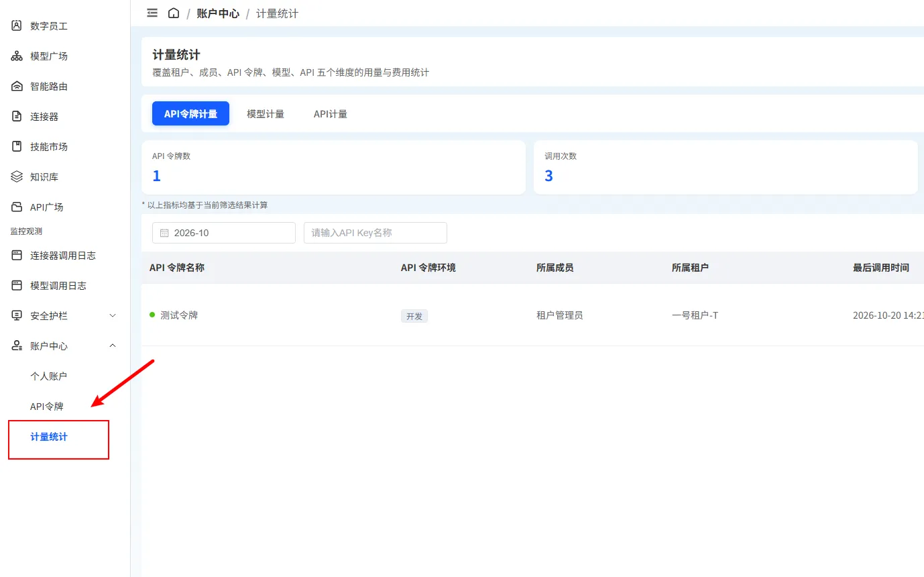Select the API令牌计量 tab
Viewport: 924px width, 577px height.
(x=190, y=114)
